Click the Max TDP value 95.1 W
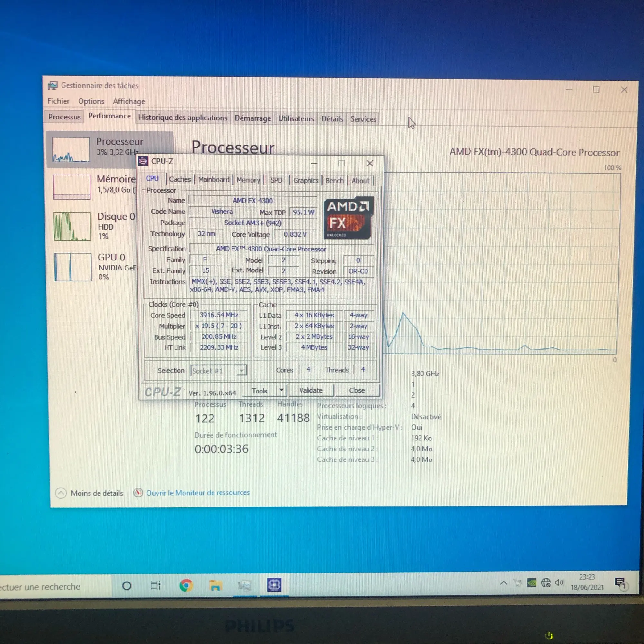 (303, 212)
